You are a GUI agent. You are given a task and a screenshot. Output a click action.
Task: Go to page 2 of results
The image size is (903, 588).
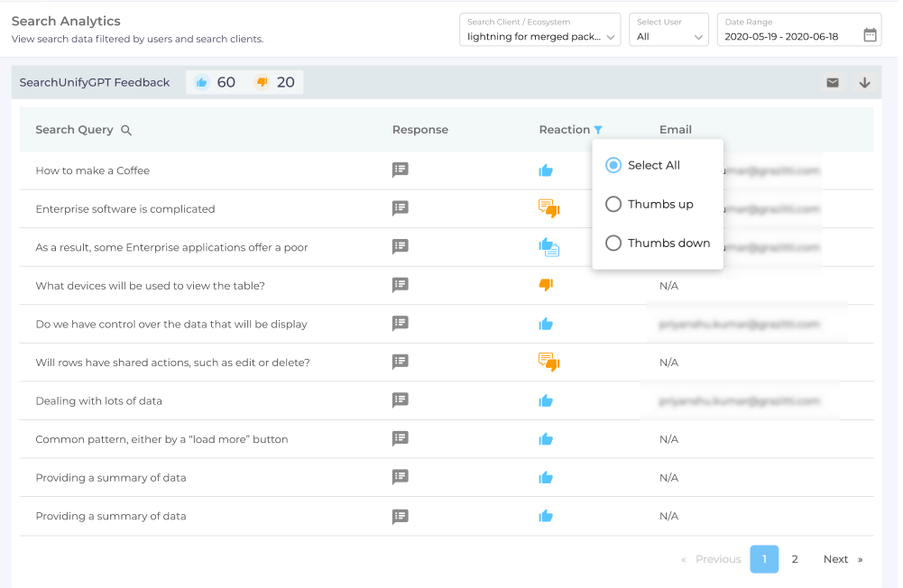794,559
